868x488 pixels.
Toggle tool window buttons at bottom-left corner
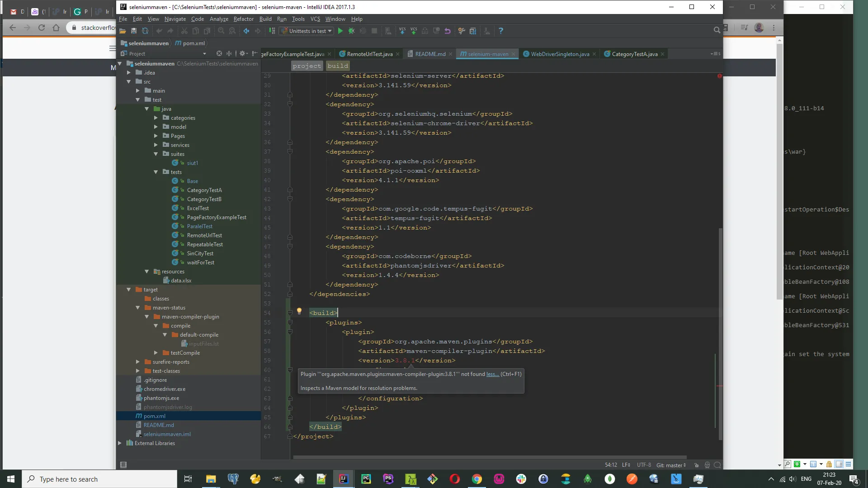[x=123, y=465]
